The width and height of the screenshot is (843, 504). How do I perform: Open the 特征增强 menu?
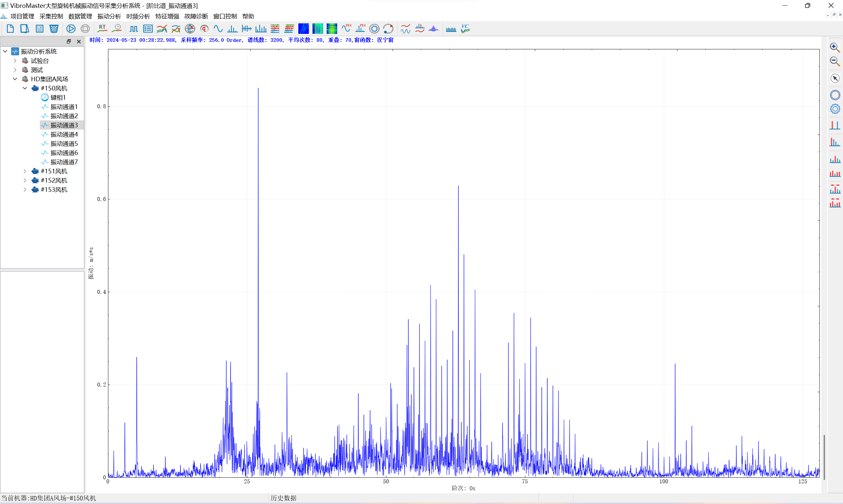(167, 16)
